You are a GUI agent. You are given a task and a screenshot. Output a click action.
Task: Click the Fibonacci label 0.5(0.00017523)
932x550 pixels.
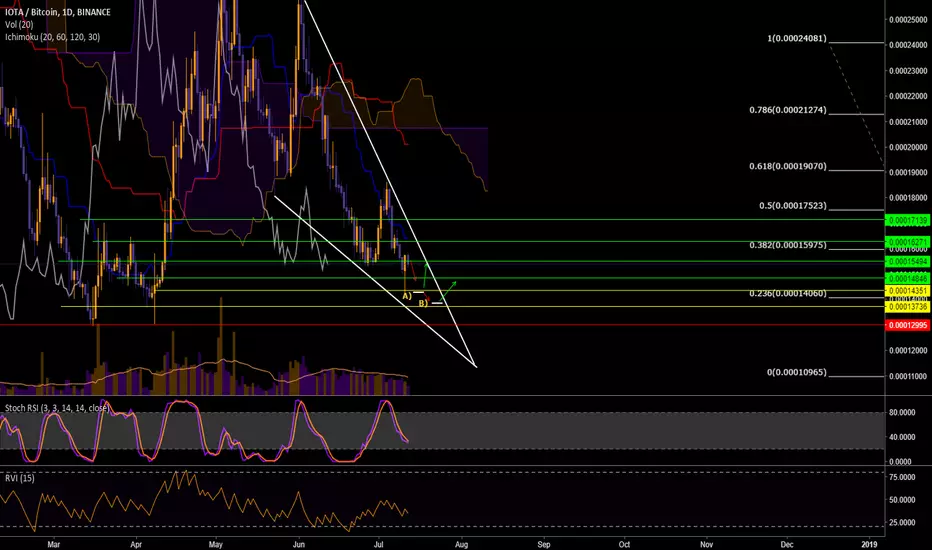click(x=792, y=206)
